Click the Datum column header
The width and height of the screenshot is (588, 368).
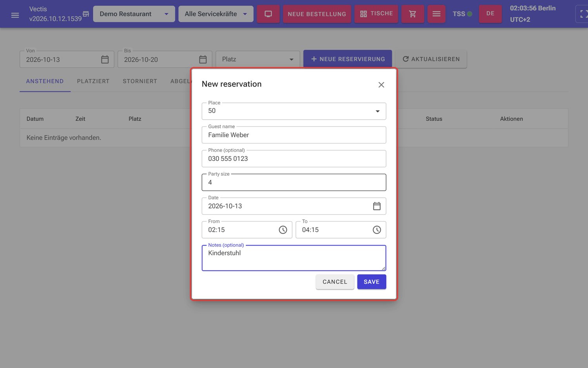click(35, 119)
